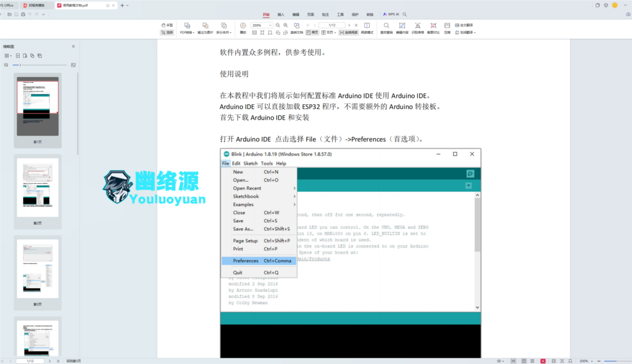Expand the quick access toolbar chevron
The image size is (632, 364).
click(44, 15)
